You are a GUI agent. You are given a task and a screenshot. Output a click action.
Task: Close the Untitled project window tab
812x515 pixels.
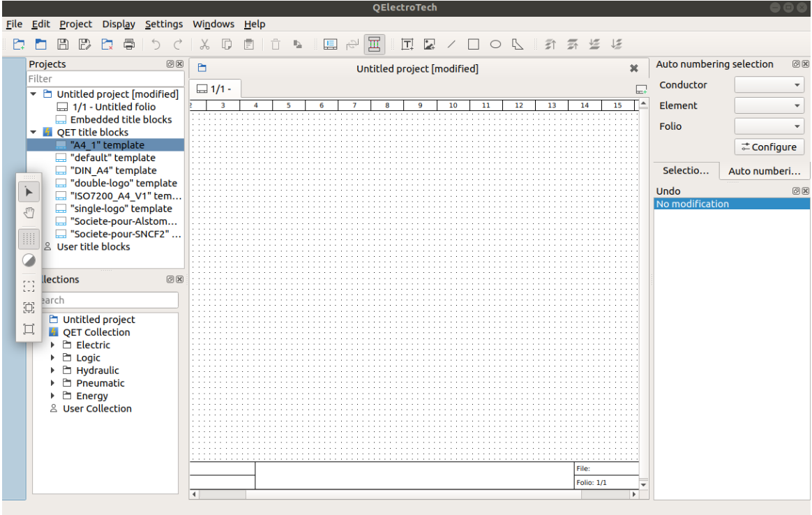point(634,68)
